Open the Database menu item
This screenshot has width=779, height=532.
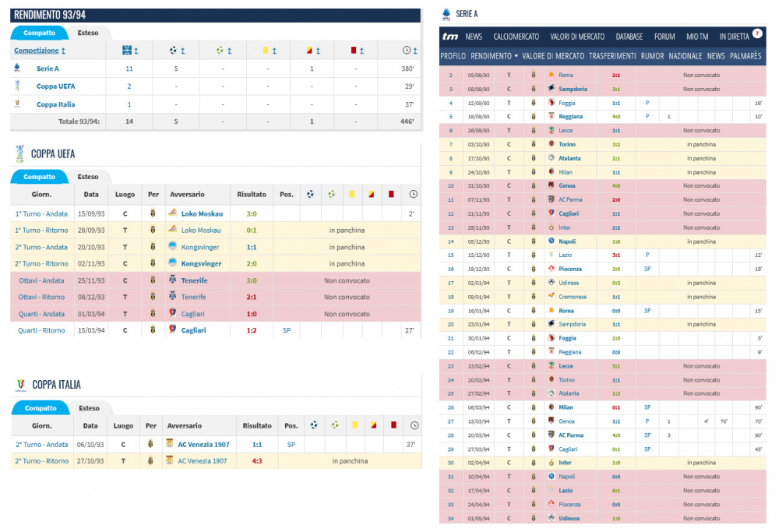[x=629, y=37]
